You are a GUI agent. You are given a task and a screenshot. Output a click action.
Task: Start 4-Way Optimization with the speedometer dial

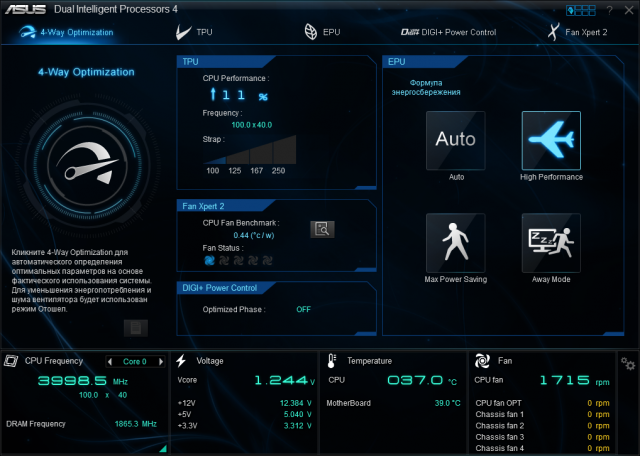coord(88,166)
